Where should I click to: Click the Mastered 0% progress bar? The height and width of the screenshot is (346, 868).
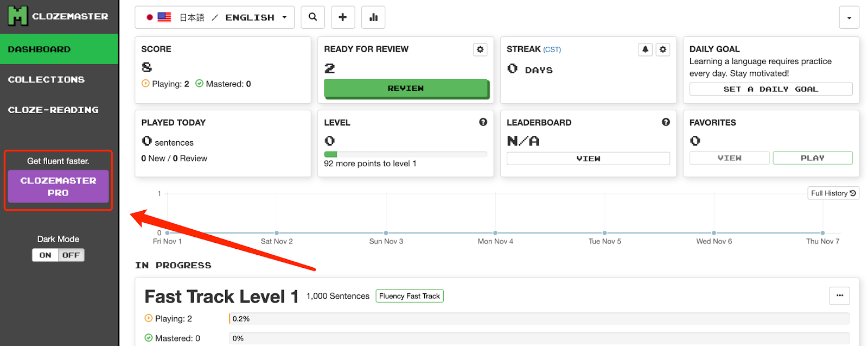(539, 338)
